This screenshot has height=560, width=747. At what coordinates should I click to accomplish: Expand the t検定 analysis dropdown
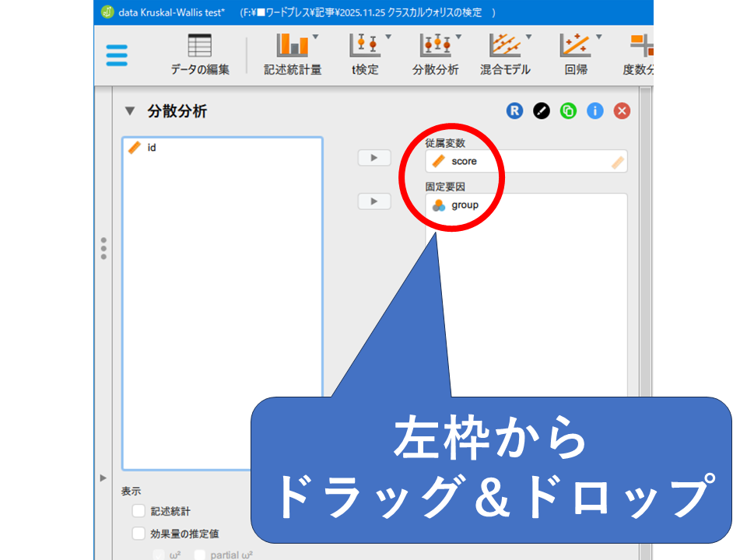click(364, 54)
